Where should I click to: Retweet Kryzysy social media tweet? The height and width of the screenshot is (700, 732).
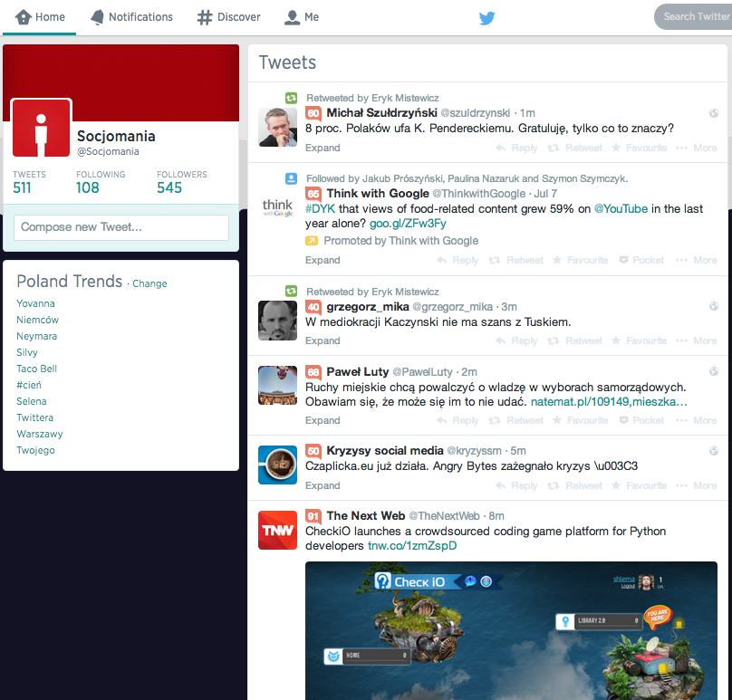pyautogui.click(x=574, y=485)
